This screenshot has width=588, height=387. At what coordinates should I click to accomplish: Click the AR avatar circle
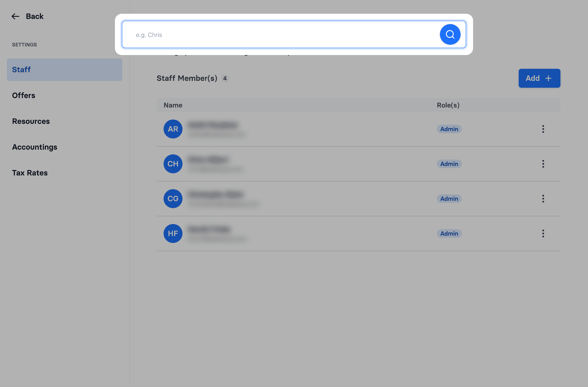click(x=173, y=129)
